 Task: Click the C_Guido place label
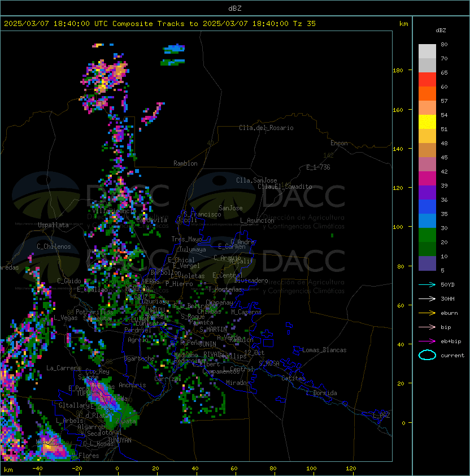pyautogui.click(x=69, y=281)
